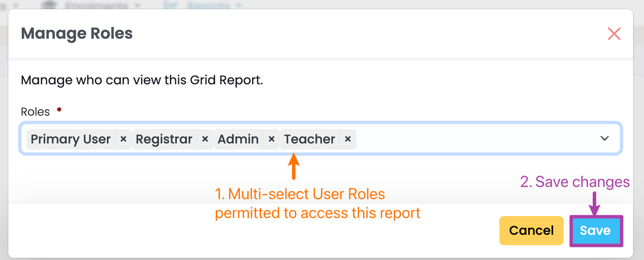Screen dimensions: 644x260
Task: Remove the Primary User role chip
Action: tap(123, 139)
